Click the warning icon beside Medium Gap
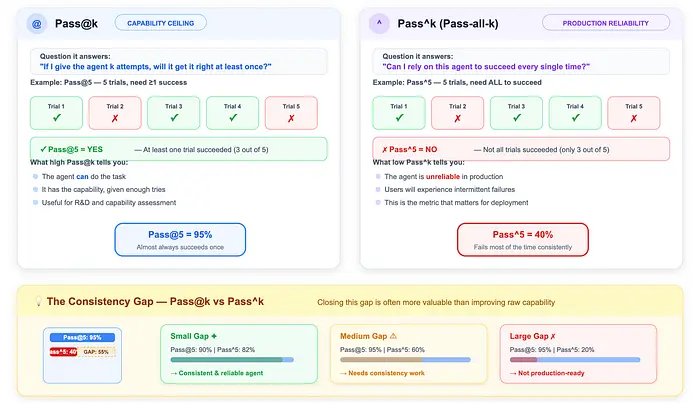Screen dimensions: 700x403 pyautogui.click(x=393, y=336)
